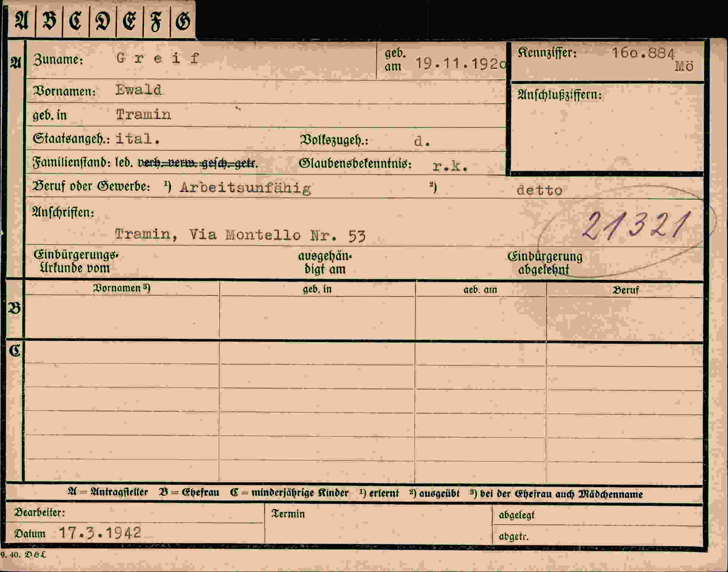Click the nationality value 'ital.'
Screen dimensions: 728x572
(138, 138)
